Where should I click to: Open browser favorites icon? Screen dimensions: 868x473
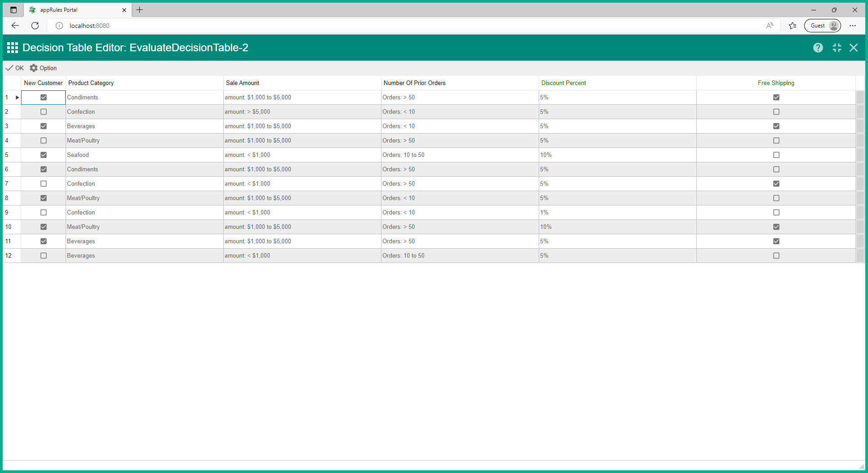(x=793, y=26)
